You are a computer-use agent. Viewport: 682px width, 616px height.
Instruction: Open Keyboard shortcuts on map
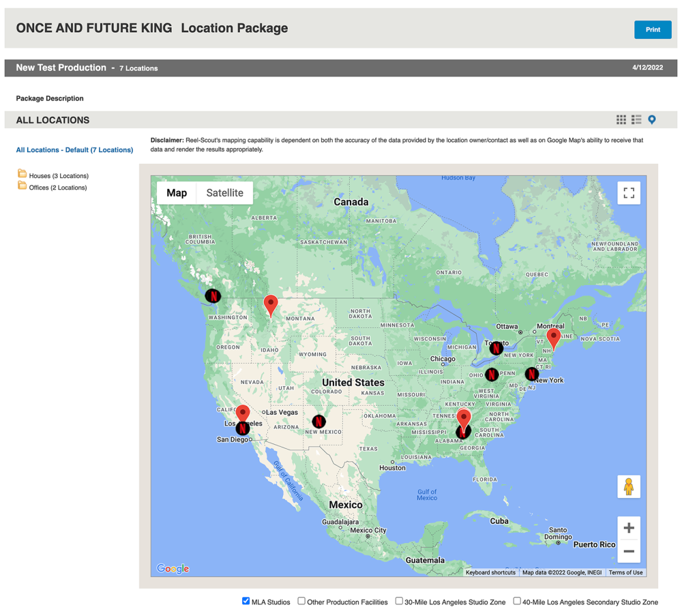(490, 572)
